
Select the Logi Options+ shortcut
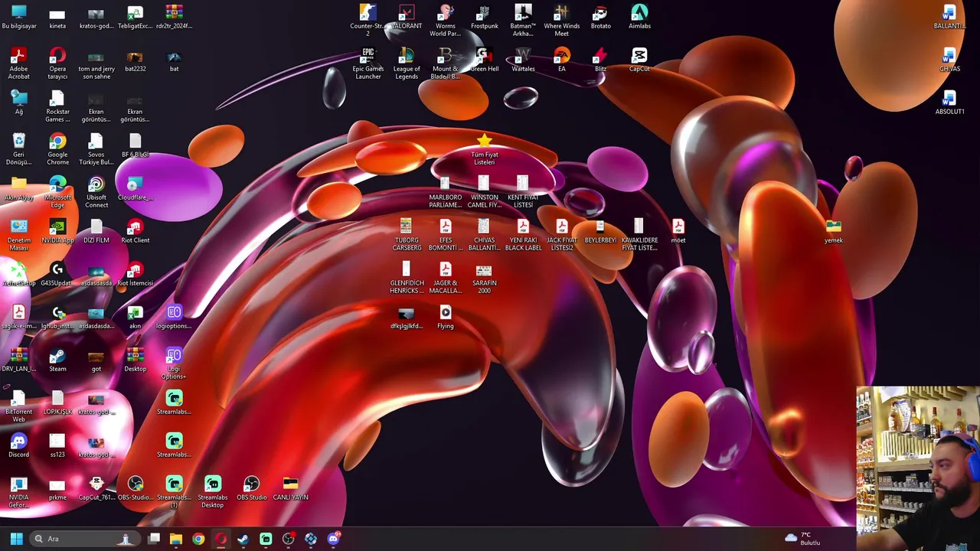click(174, 364)
